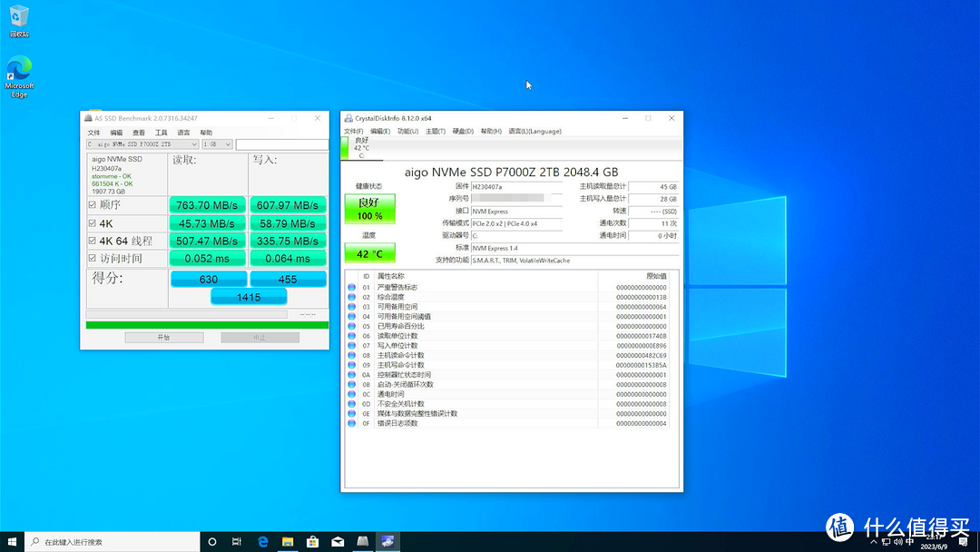
Task: Click the Windows Start button
Action: [12, 542]
